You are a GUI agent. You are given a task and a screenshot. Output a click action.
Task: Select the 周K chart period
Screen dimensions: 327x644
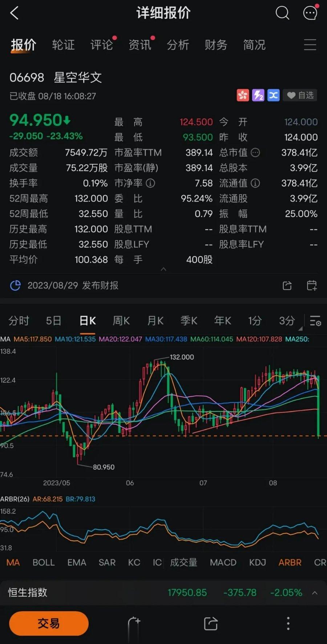[121, 321]
